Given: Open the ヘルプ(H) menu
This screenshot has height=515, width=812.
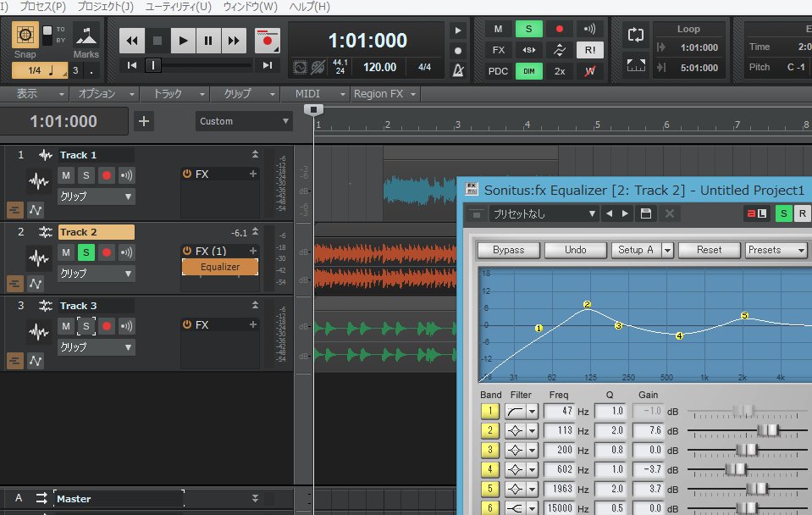Looking at the screenshot, I should (x=309, y=7).
